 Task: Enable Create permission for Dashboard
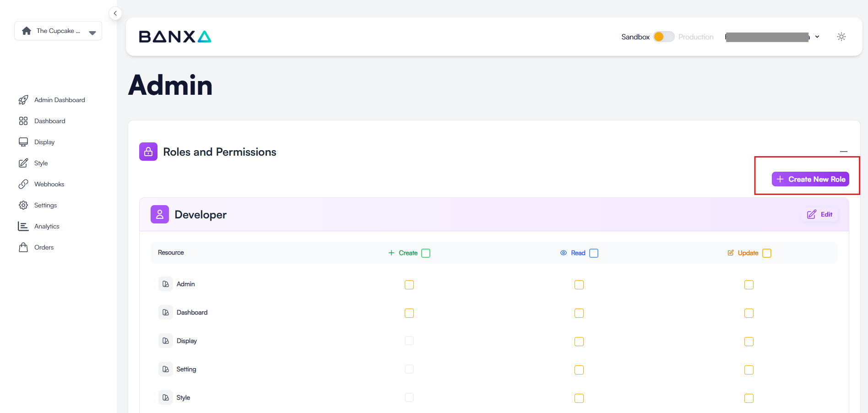(409, 313)
